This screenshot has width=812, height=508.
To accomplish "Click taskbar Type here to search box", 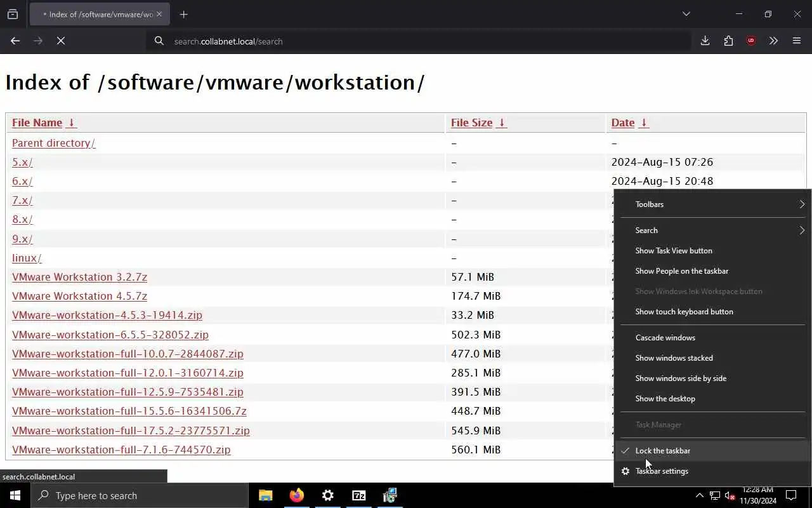I will (x=140, y=495).
